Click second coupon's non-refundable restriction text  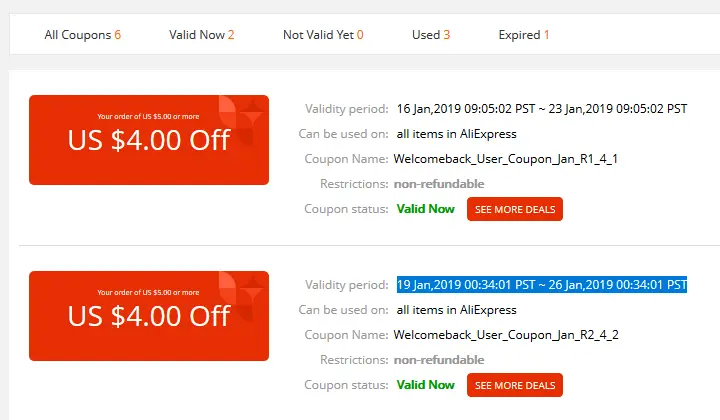pyautogui.click(x=439, y=359)
